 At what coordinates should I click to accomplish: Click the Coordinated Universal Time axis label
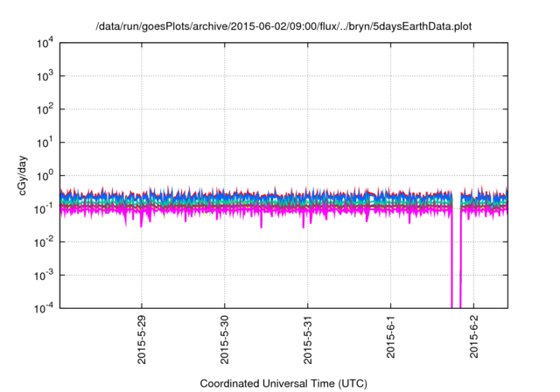coord(283,383)
